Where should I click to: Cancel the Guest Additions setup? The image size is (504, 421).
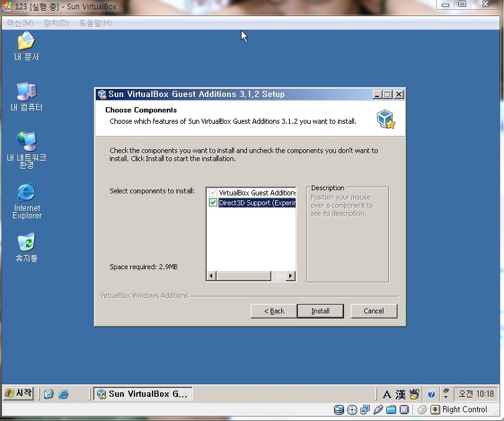tap(374, 311)
